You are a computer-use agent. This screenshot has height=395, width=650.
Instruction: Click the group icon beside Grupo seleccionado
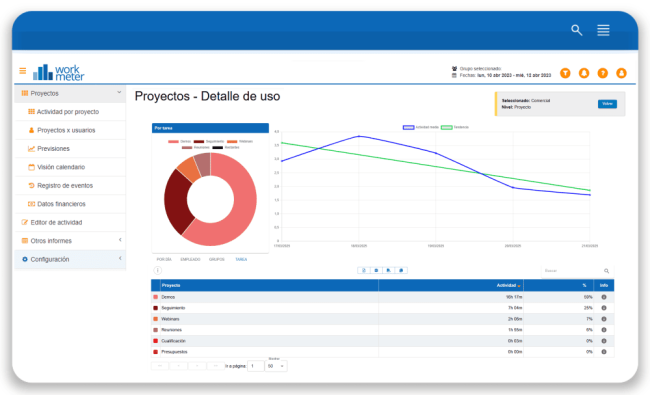454,68
